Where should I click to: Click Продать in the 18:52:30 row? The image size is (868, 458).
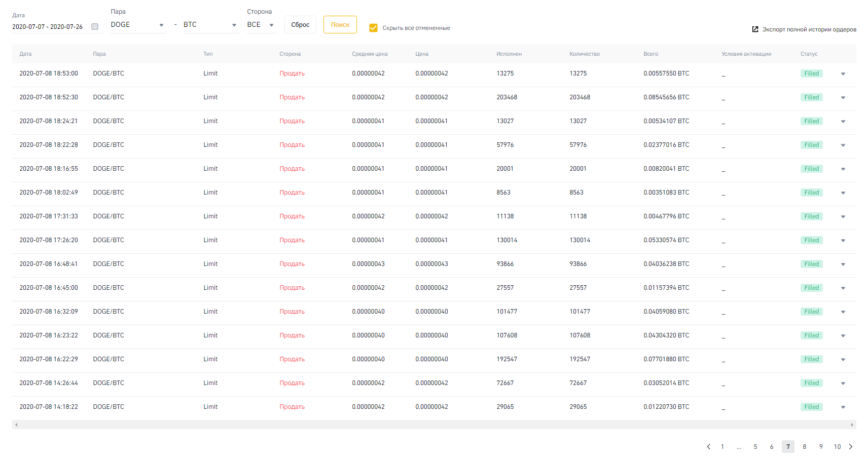pyautogui.click(x=292, y=97)
